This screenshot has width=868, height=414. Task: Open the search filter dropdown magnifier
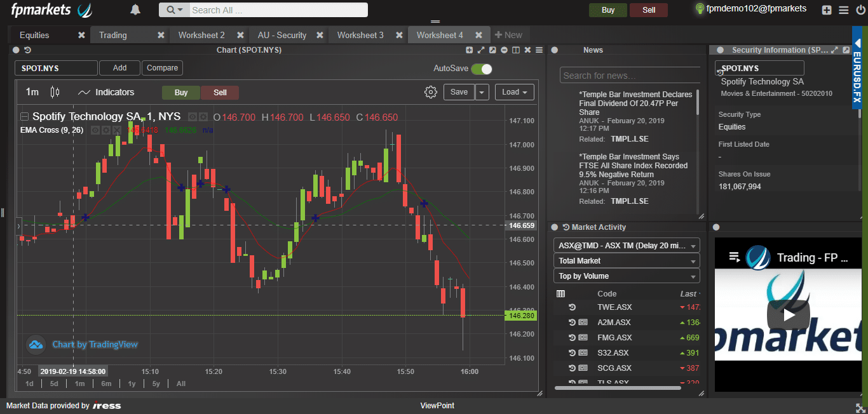[x=175, y=10]
